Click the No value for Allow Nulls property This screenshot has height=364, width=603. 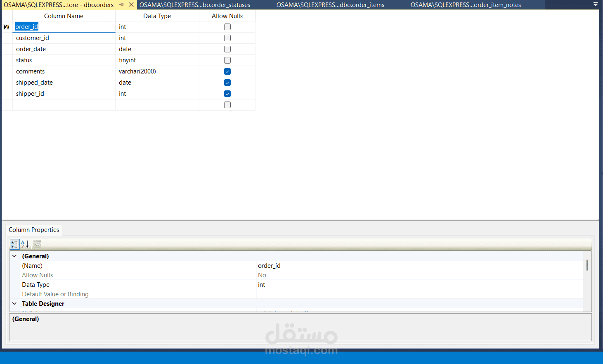(x=262, y=275)
